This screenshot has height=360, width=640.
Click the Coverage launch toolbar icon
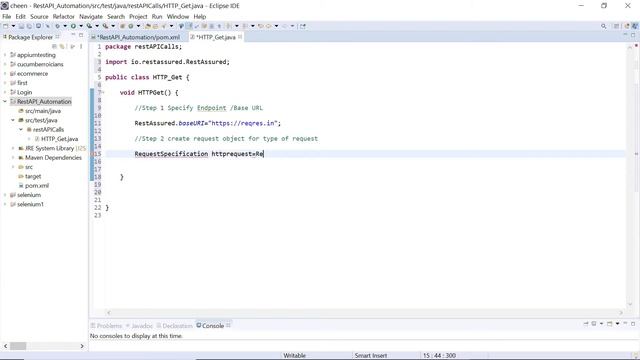point(89,26)
